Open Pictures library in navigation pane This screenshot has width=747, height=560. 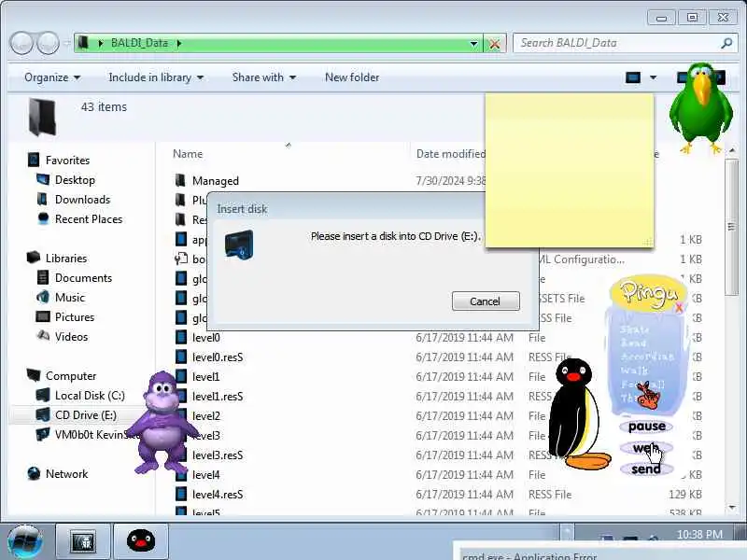[x=75, y=317]
